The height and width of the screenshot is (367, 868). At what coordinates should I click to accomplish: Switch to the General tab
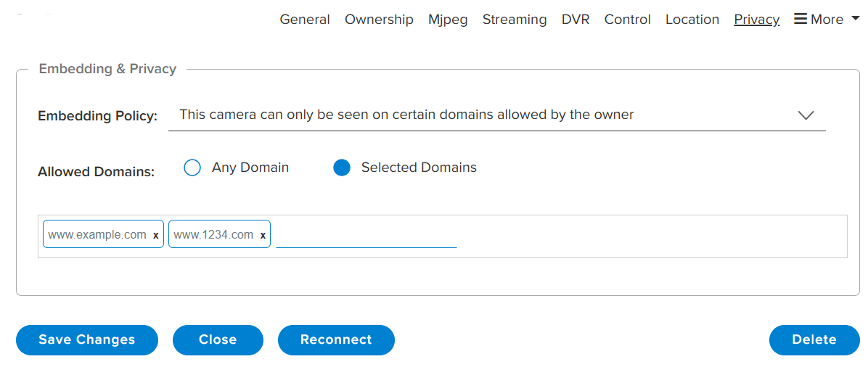pos(305,20)
